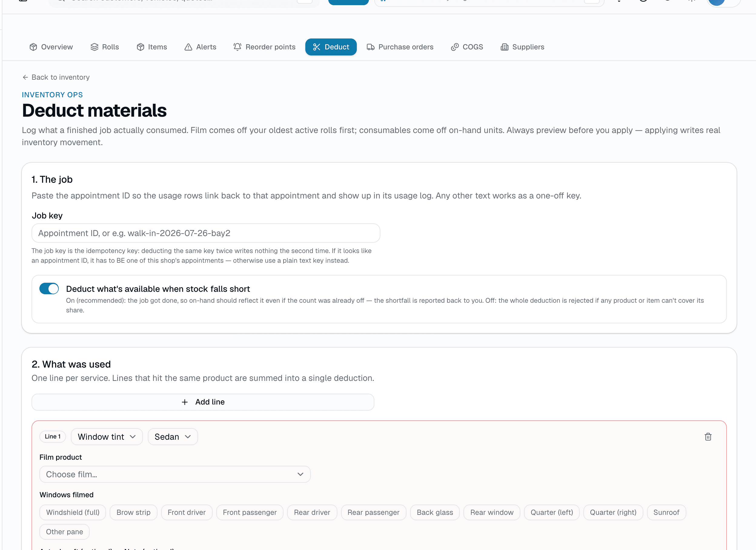Click into the Job key field
This screenshot has width=756, height=550.
coord(206,233)
